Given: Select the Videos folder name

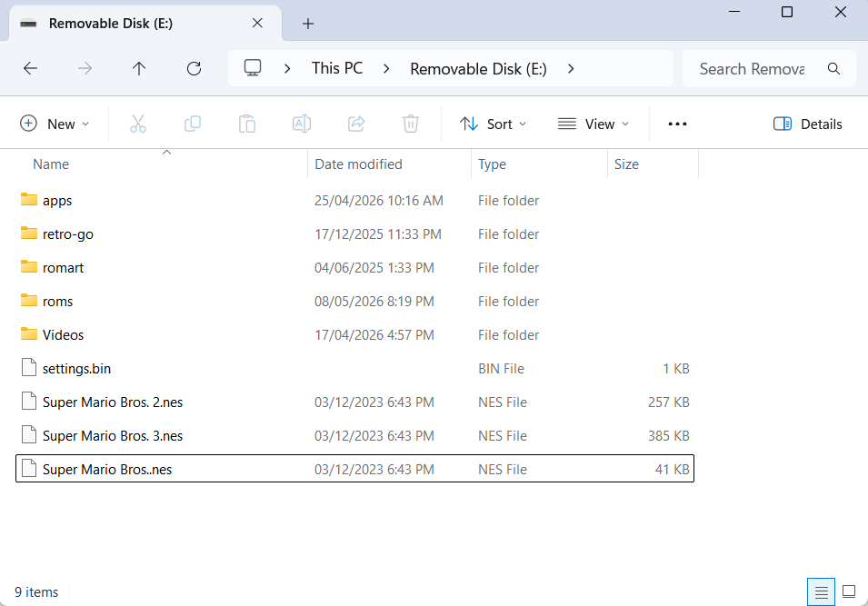Looking at the screenshot, I should (x=63, y=335).
